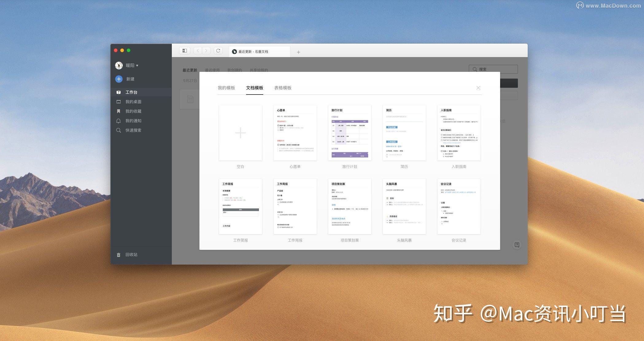This screenshot has width=644, height=341.
Task: Click the 我的收藏 bookmark icon
Action: click(x=118, y=111)
